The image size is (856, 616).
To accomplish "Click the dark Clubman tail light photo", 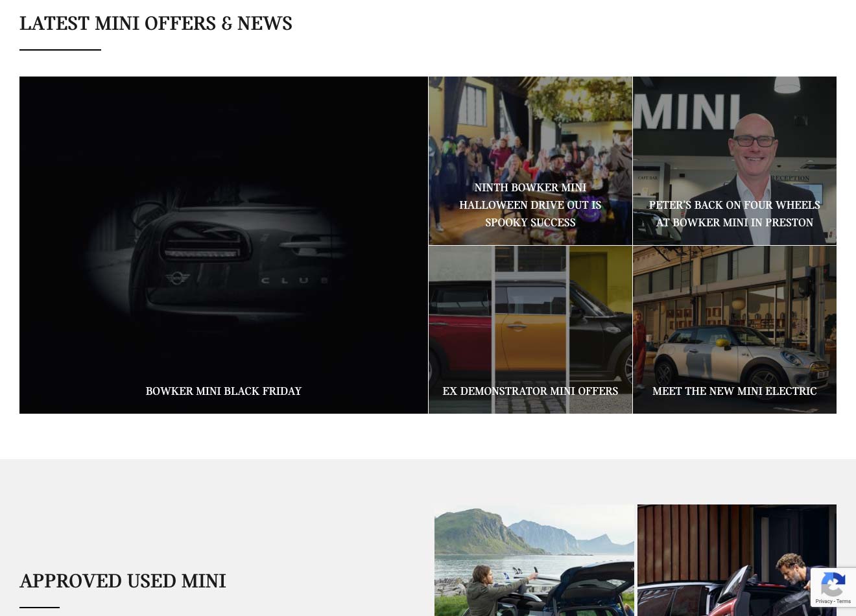I will point(223,245).
